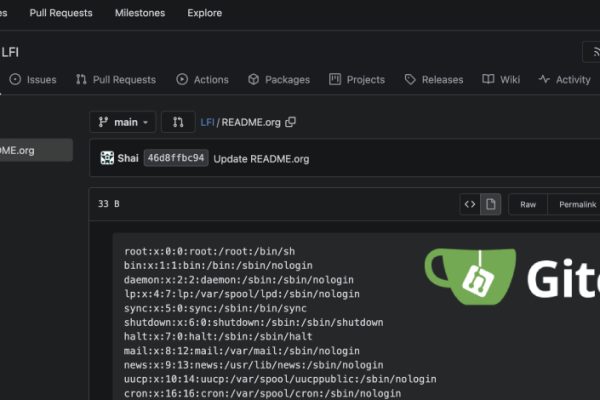Open the main branch dropdown
This screenshot has width=600, height=400.
123,122
